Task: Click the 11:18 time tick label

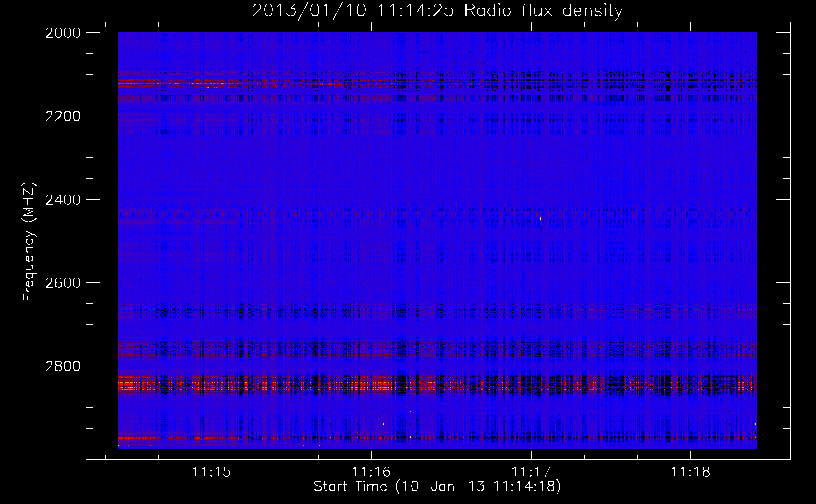Action: (690, 472)
